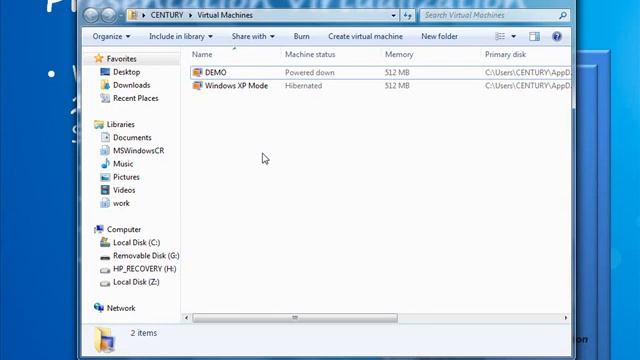Select Local Disk (Z:) in the sidebar
The height and width of the screenshot is (360, 640).
[x=136, y=282]
